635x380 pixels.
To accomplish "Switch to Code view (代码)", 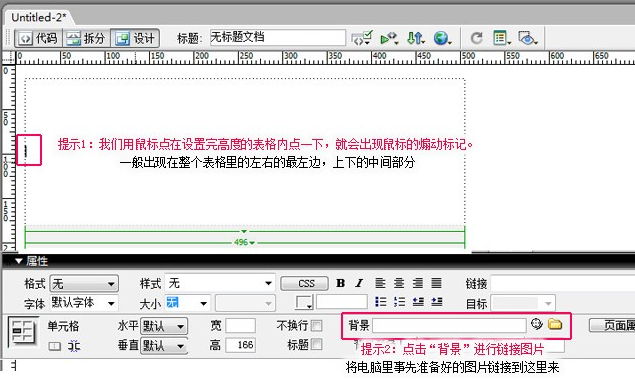I will tap(38, 38).
